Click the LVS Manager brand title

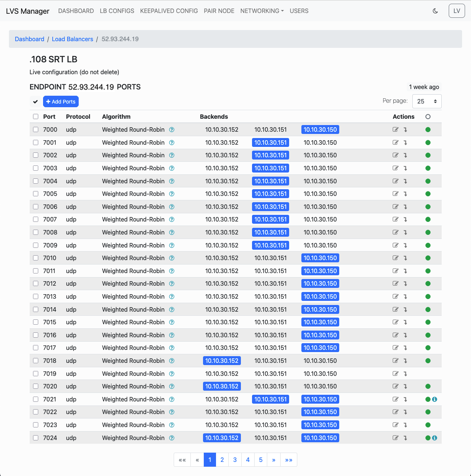pos(28,11)
